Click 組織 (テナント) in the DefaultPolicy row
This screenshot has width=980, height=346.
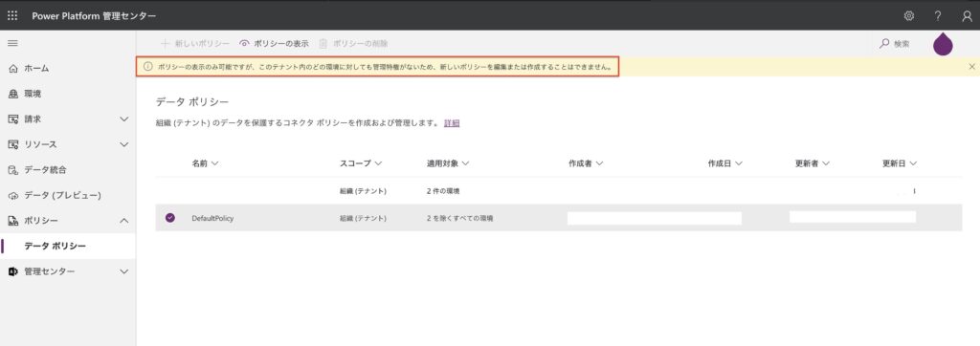point(363,219)
